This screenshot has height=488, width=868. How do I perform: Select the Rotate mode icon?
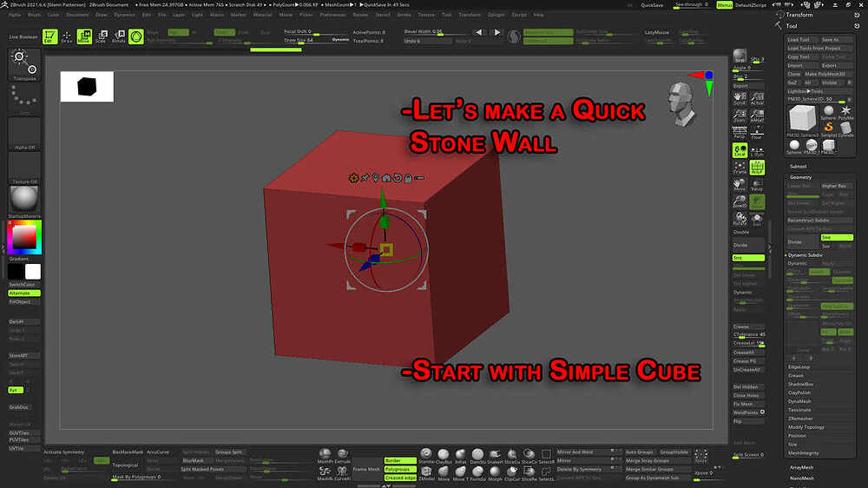click(118, 36)
